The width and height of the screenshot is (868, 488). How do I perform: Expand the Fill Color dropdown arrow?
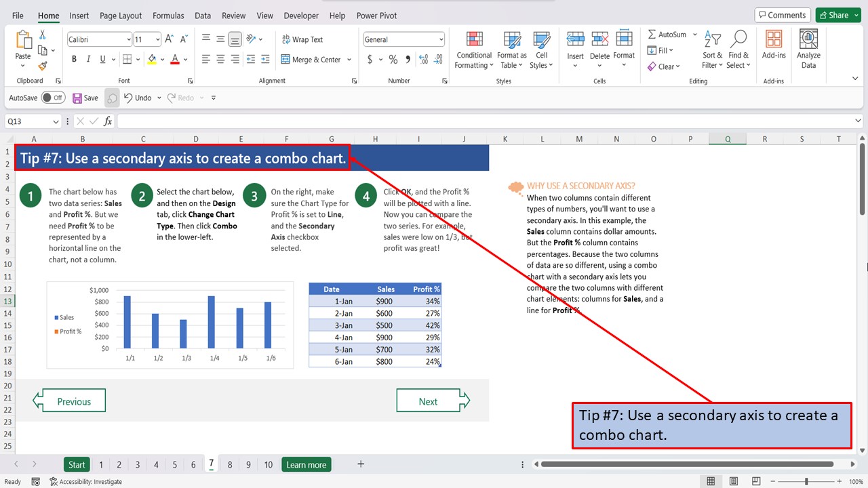coord(161,60)
